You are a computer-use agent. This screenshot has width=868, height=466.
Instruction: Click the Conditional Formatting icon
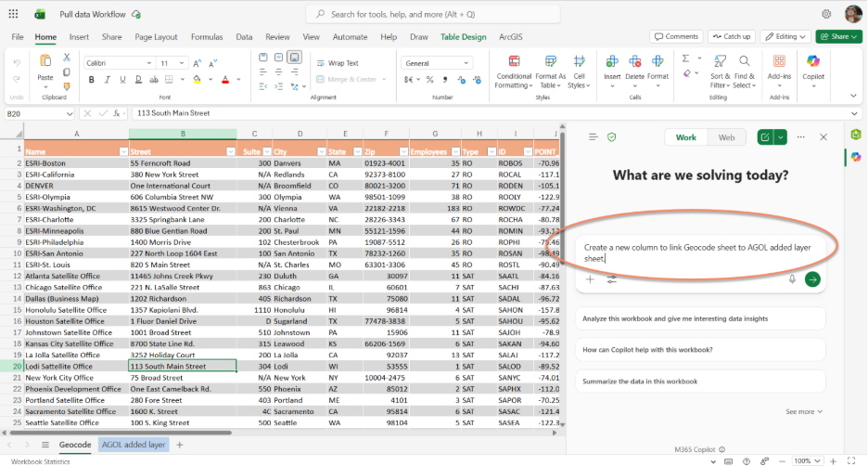pos(514,61)
